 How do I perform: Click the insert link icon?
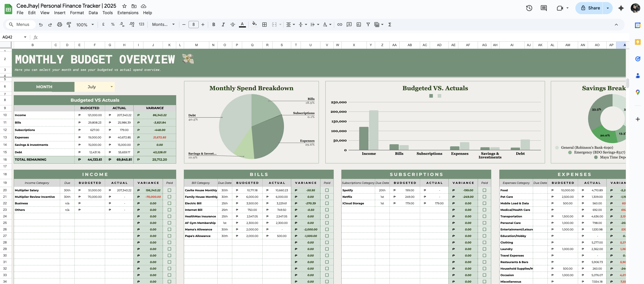[340, 25]
